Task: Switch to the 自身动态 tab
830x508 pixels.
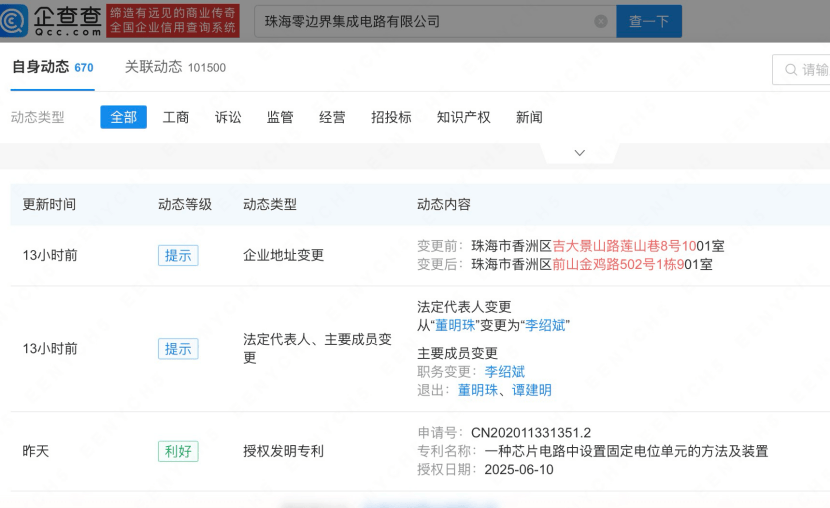Action: click(x=40, y=67)
